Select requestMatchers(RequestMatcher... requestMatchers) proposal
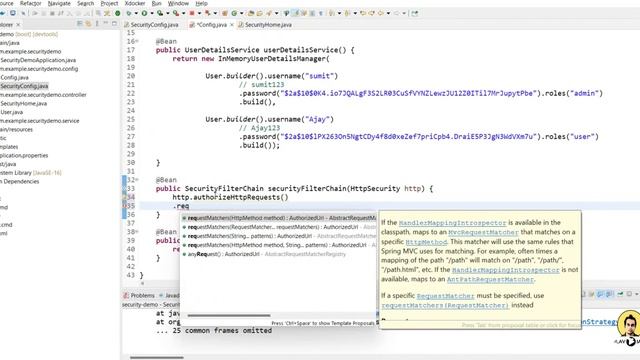This screenshot has width=640, height=360. [279, 227]
